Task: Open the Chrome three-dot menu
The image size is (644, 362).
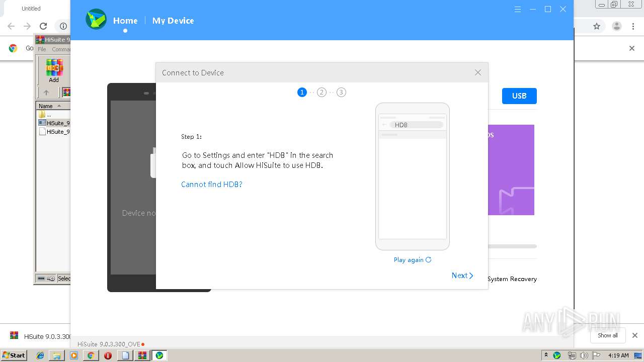Action: coord(633,26)
